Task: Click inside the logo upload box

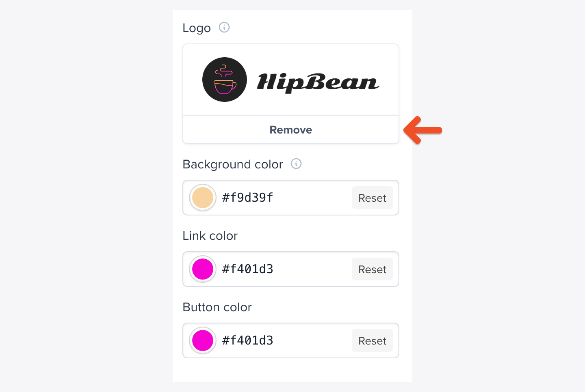Action: point(290,79)
